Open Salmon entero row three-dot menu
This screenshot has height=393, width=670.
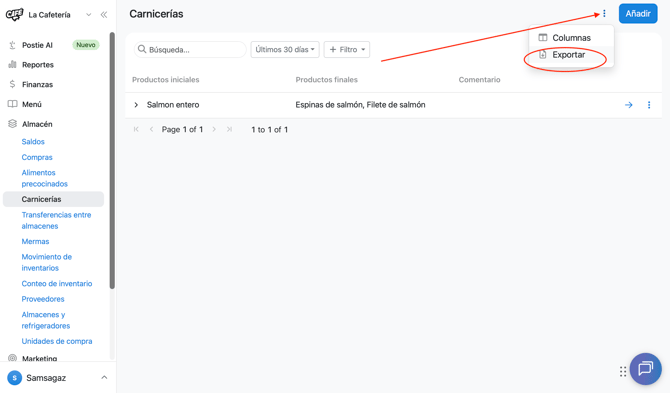pyautogui.click(x=649, y=105)
